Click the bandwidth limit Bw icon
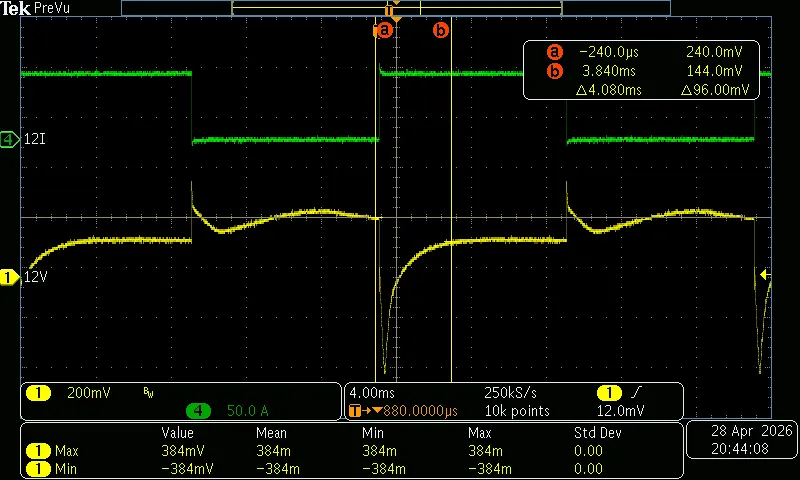The image size is (800, 480). tap(148, 392)
